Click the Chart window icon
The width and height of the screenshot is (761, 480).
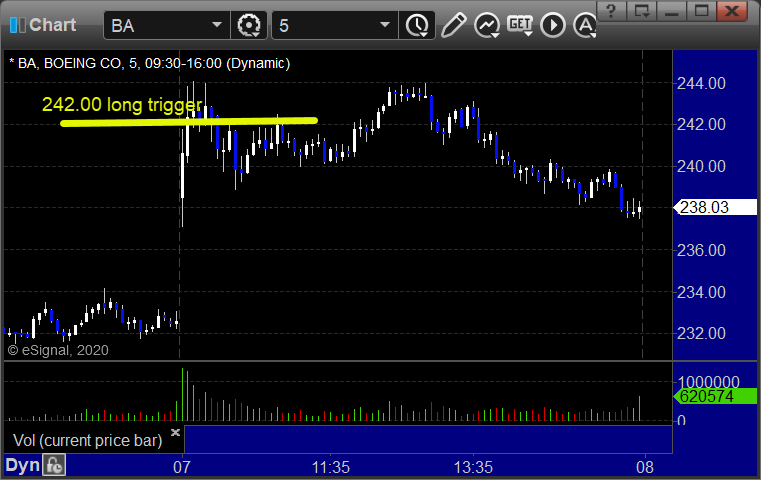point(17,25)
